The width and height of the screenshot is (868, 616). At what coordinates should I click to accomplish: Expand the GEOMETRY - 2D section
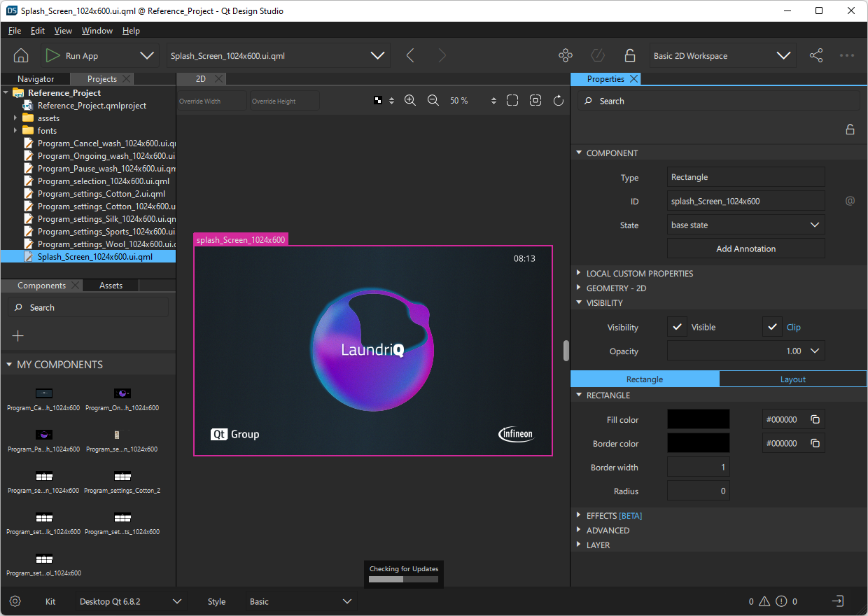click(x=579, y=288)
